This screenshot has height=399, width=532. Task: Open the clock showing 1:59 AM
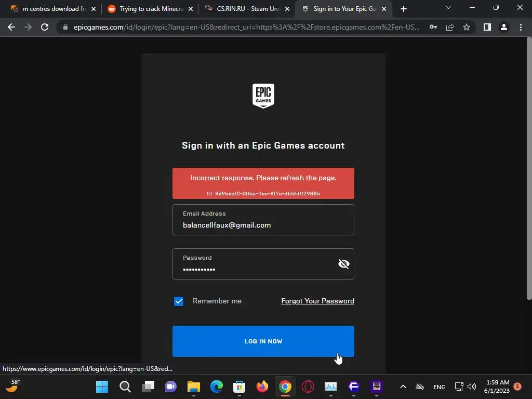497,387
